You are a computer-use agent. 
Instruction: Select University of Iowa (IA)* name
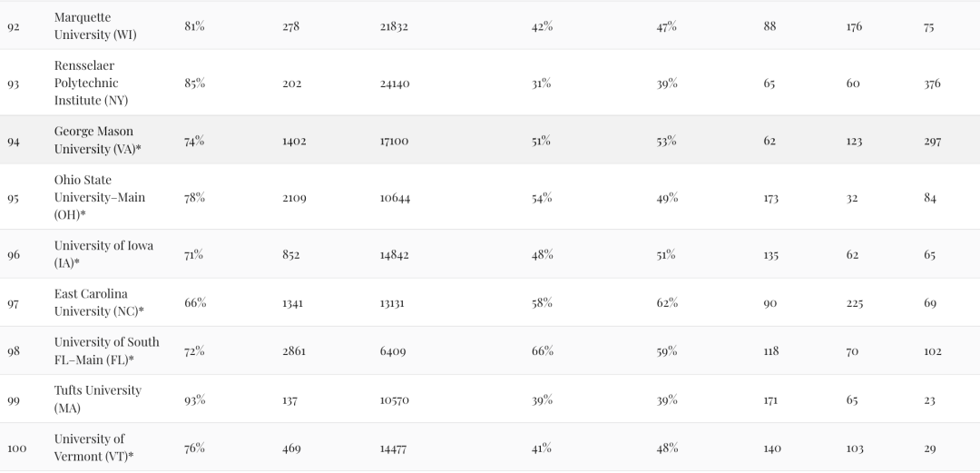(x=103, y=254)
